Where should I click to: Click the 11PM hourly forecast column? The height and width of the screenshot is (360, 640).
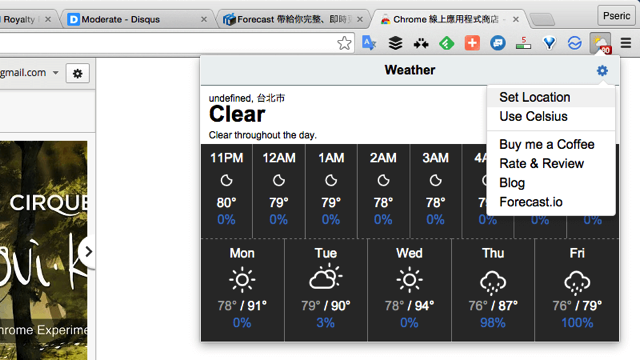point(227,191)
